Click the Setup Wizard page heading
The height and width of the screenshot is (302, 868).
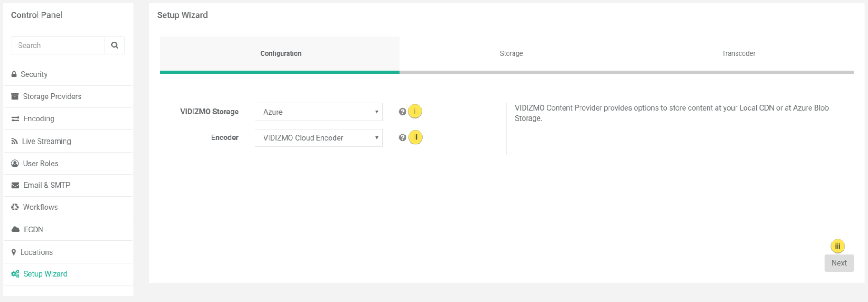point(182,15)
